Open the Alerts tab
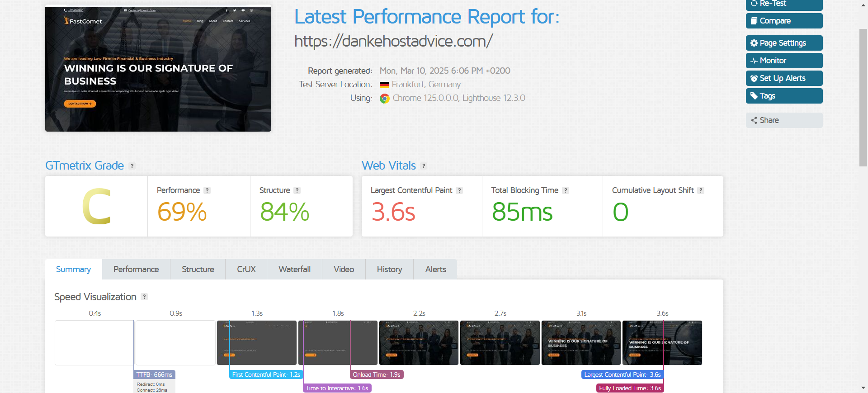Screen dimensions: 868x393 [x=436, y=270]
